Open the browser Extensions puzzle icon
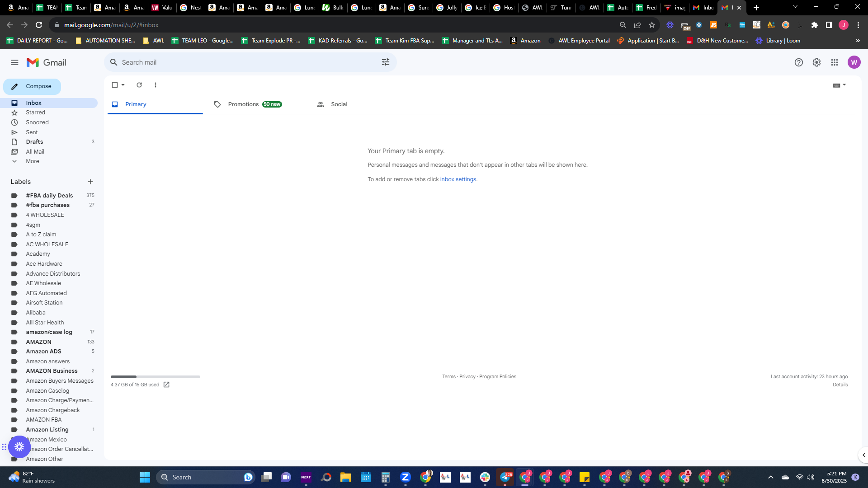This screenshot has width=868, height=488. pos(815,25)
